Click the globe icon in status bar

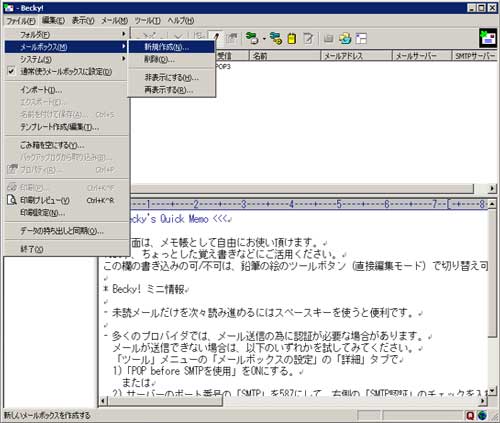pyautogui.click(x=482, y=415)
